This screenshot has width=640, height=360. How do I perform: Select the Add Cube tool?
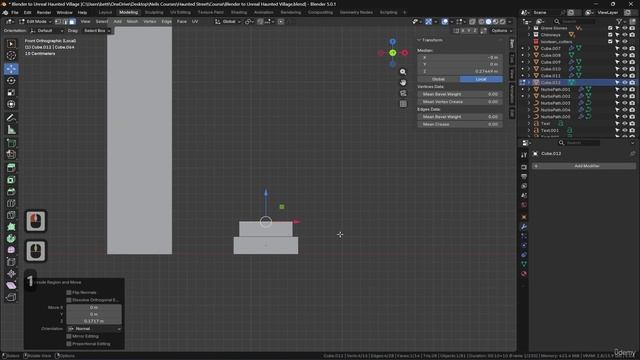click(x=11, y=143)
